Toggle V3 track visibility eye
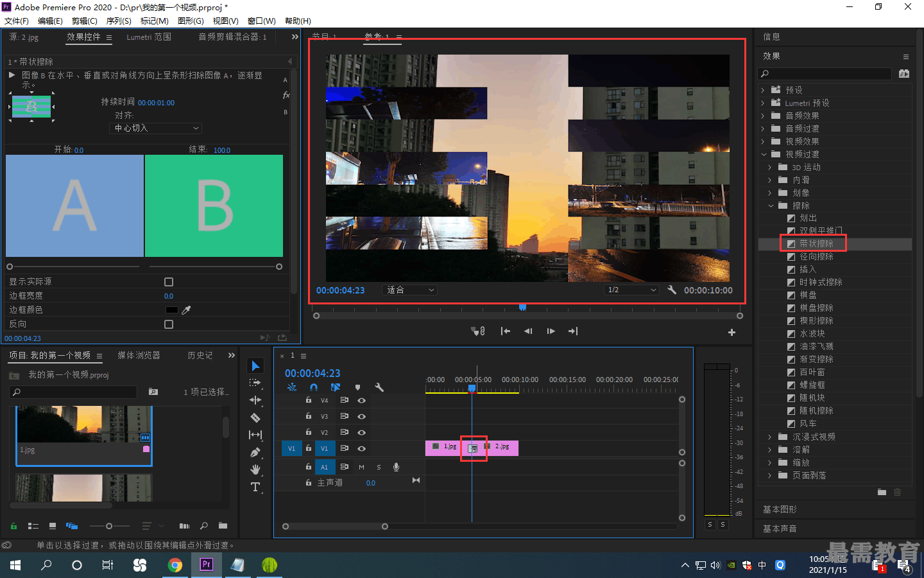Viewport: 924px width, 578px height. (x=361, y=416)
